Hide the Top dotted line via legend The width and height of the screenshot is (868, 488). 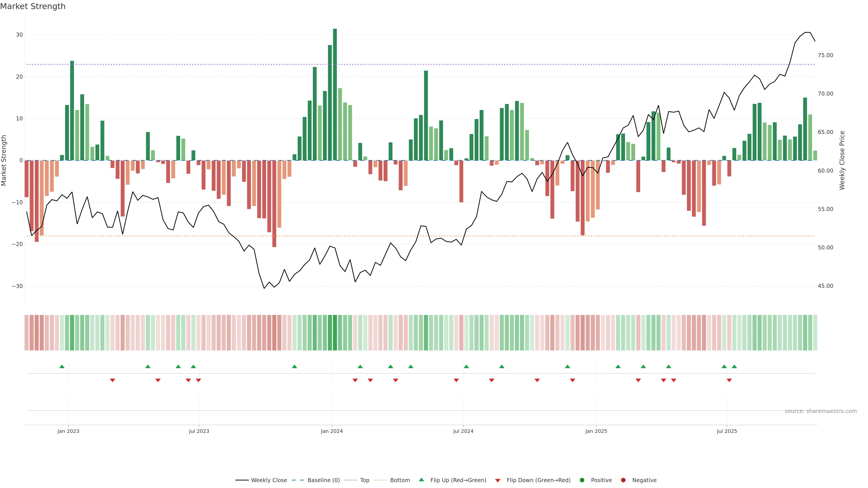point(364,480)
